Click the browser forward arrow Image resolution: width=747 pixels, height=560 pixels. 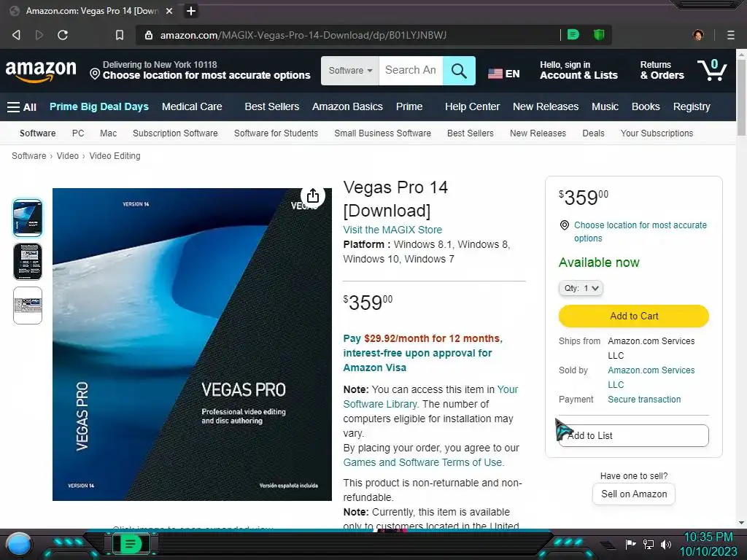(39, 35)
